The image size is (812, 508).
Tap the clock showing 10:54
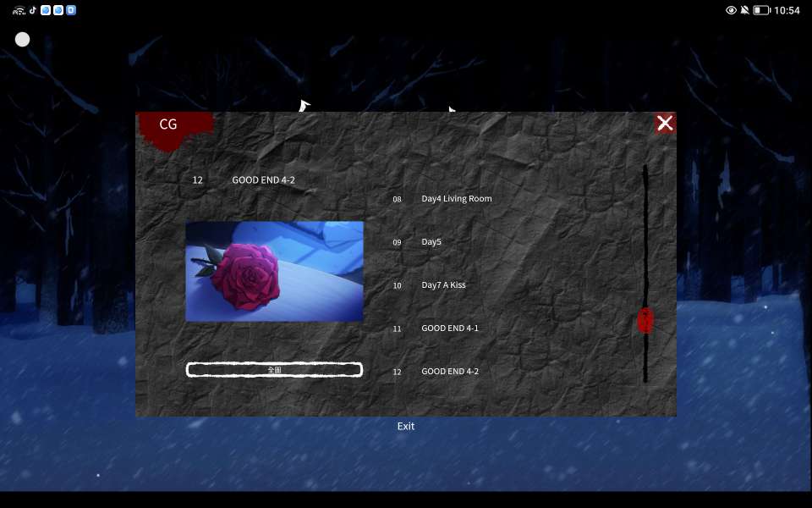click(787, 10)
